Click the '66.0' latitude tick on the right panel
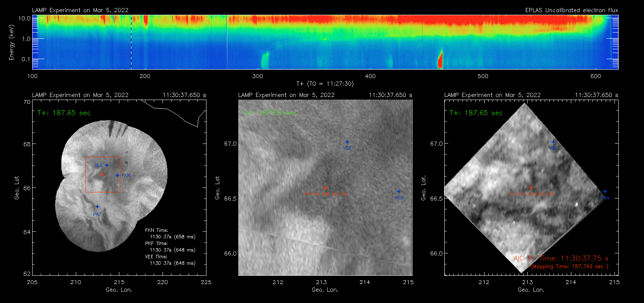 pos(436,254)
